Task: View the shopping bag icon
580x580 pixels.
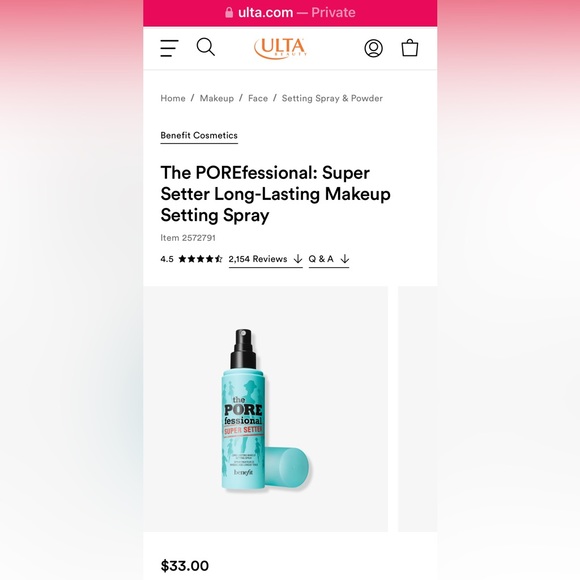Action: pos(410,48)
